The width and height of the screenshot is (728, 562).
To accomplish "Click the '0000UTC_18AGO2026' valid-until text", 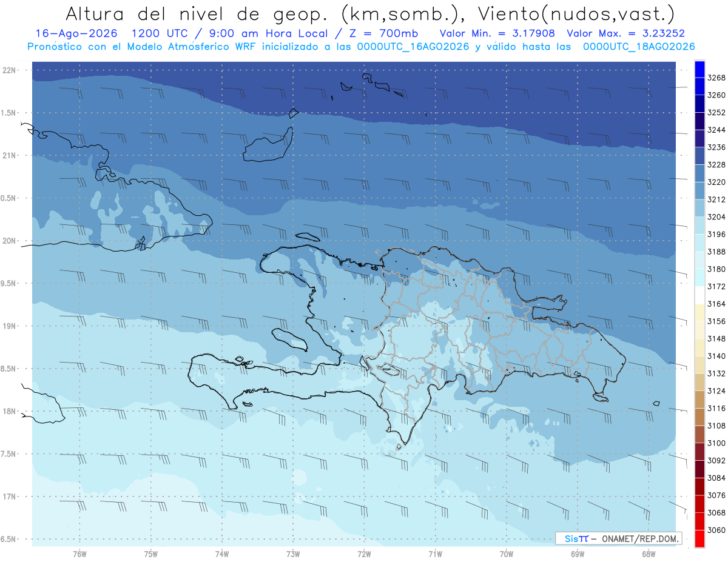I will tap(639, 47).
